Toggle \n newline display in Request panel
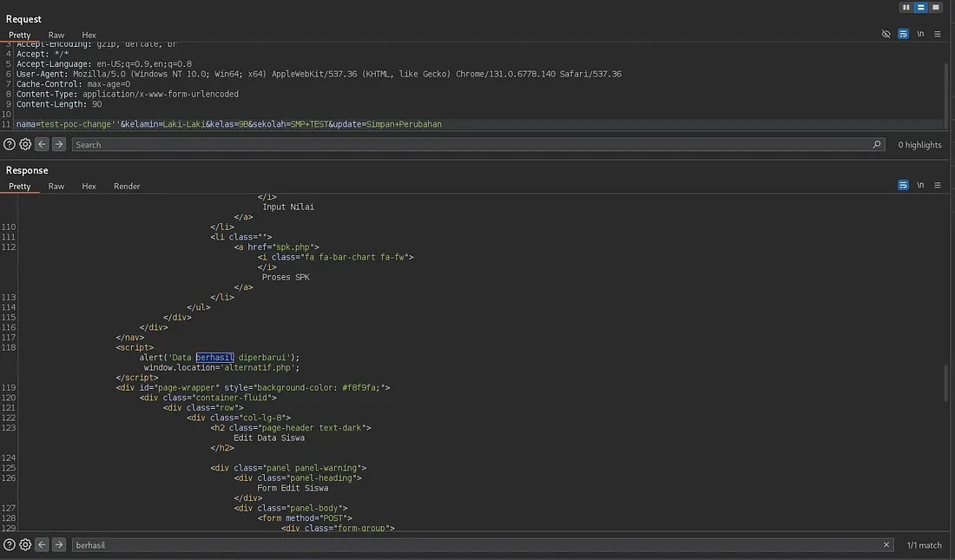 click(x=920, y=34)
